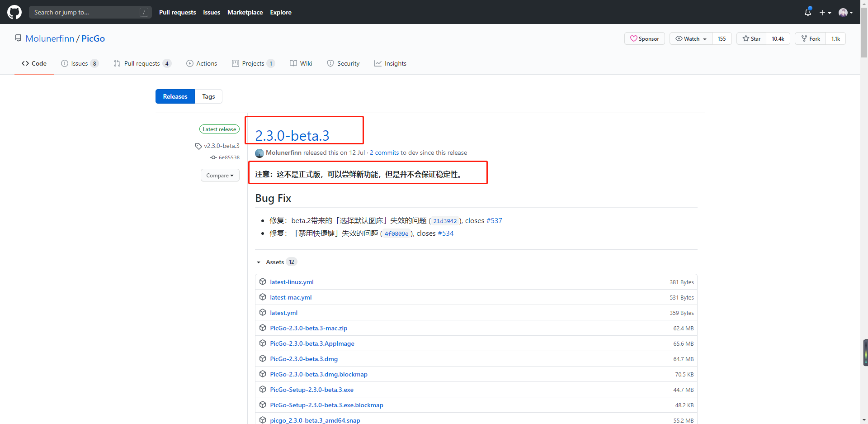This screenshot has width=868, height=424.
Task: Download PicGo-Setup-2.3.0-beta.3.exe
Action: click(x=312, y=390)
